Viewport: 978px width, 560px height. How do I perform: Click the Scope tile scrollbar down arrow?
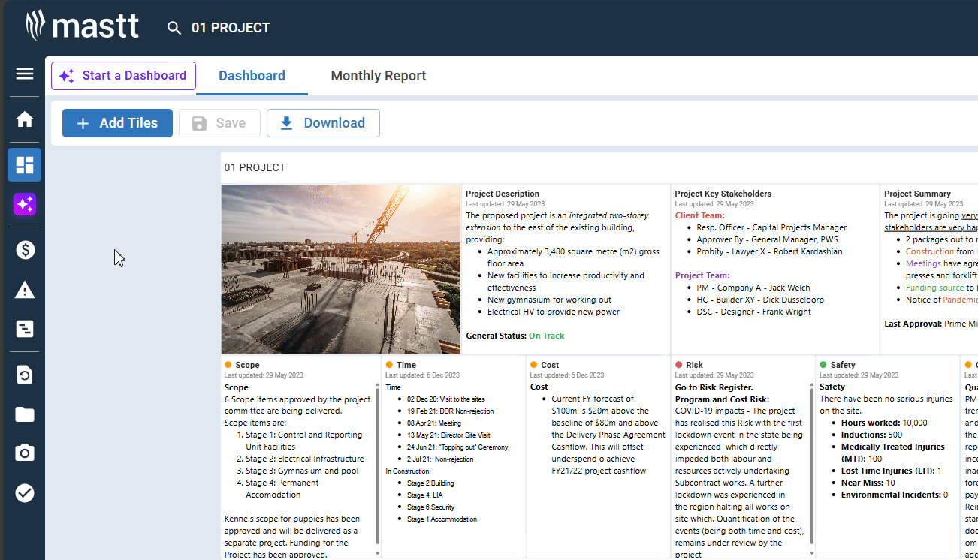pos(377,553)
